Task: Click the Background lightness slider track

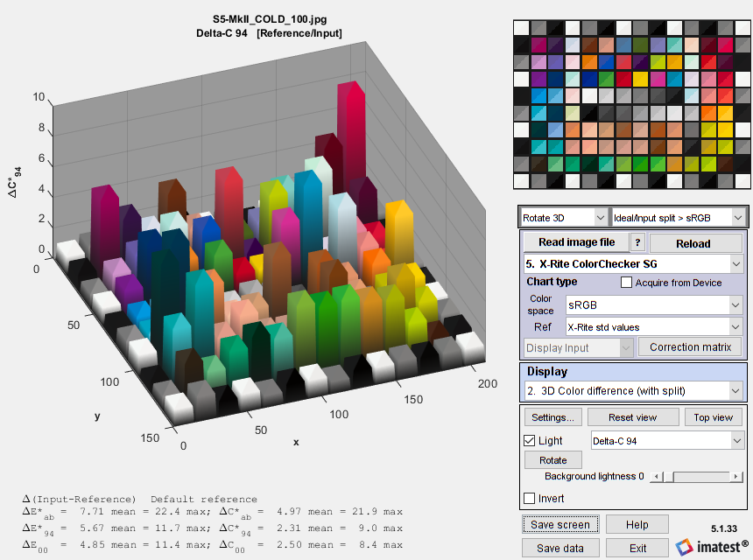Action: tap(700, 477)
